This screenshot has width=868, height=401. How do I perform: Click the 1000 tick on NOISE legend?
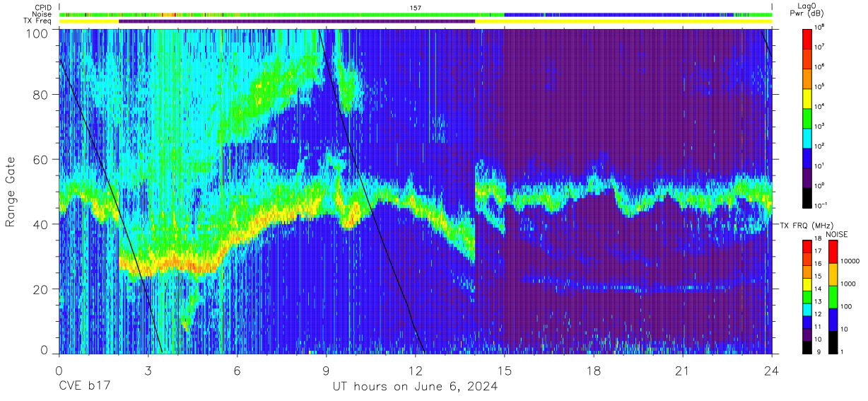click(x=848, y=284)
